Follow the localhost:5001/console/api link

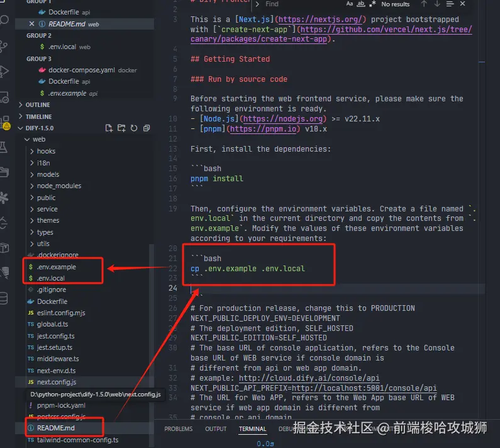(x=364, y=388)
